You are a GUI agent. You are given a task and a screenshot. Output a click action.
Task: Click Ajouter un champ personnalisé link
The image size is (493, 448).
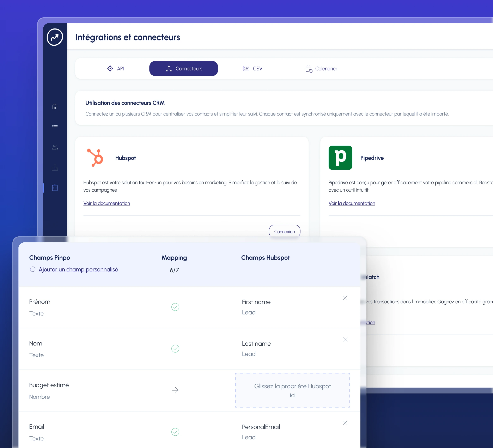[x=78, y=269]
